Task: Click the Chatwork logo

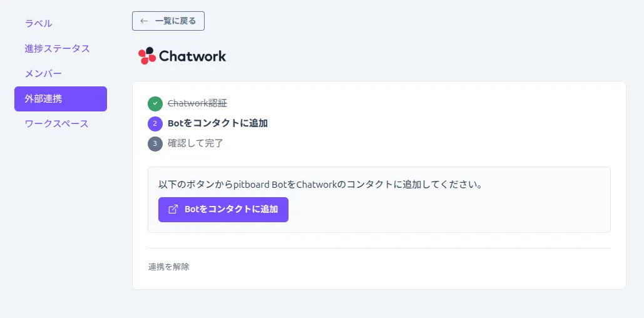Action: pos(182,56)
